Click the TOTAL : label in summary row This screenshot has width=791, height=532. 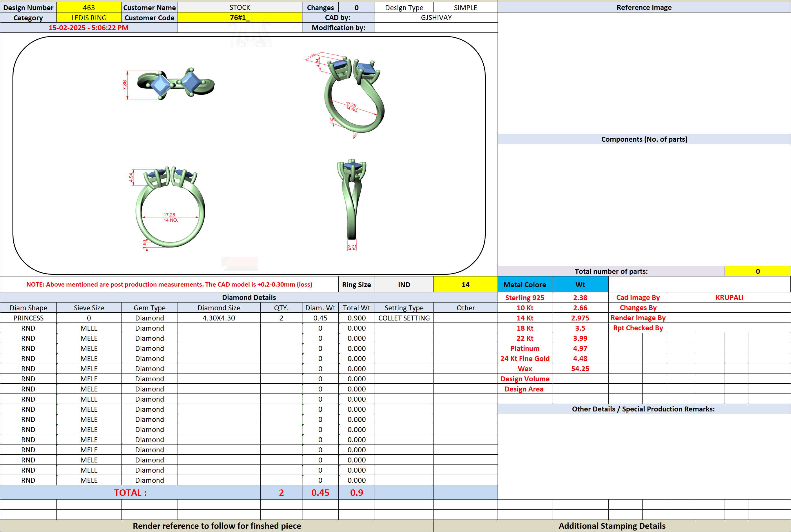pyautogui.click(x=130, y=493)
